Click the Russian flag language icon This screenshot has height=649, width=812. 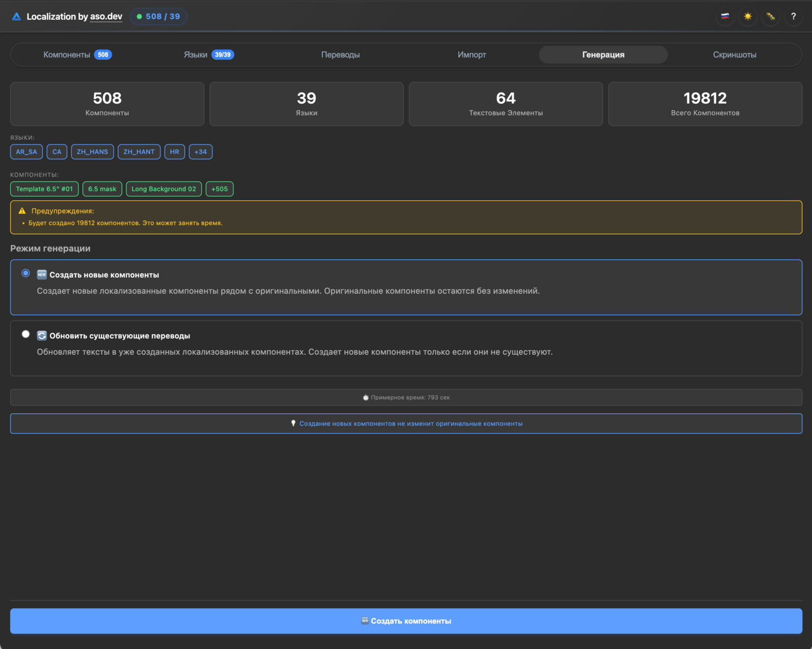(725, 16)
